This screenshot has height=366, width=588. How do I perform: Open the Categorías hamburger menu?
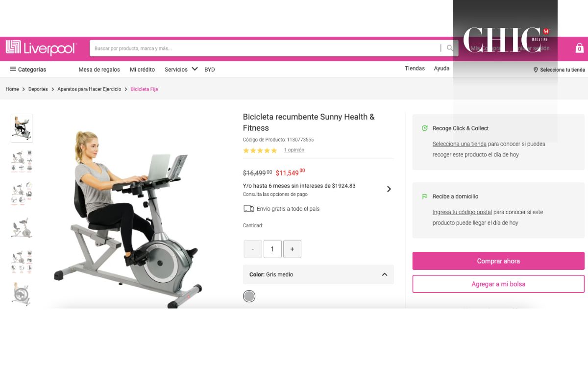(x=28, y=69)
